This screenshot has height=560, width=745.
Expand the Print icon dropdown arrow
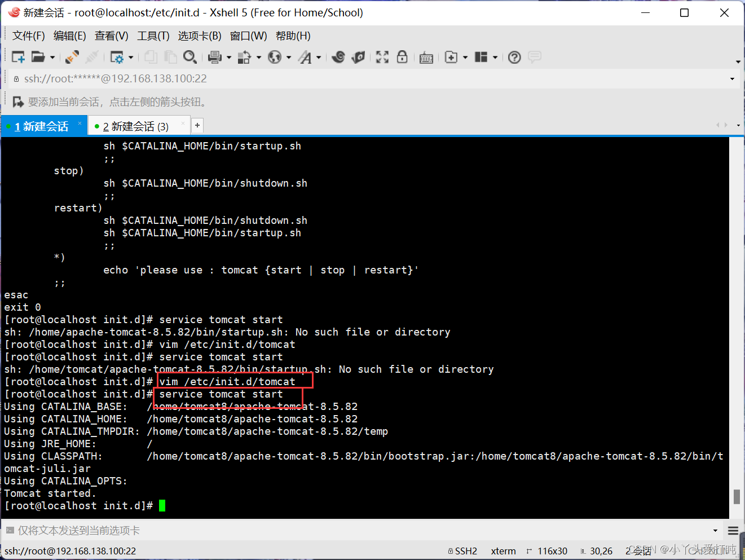229,58
